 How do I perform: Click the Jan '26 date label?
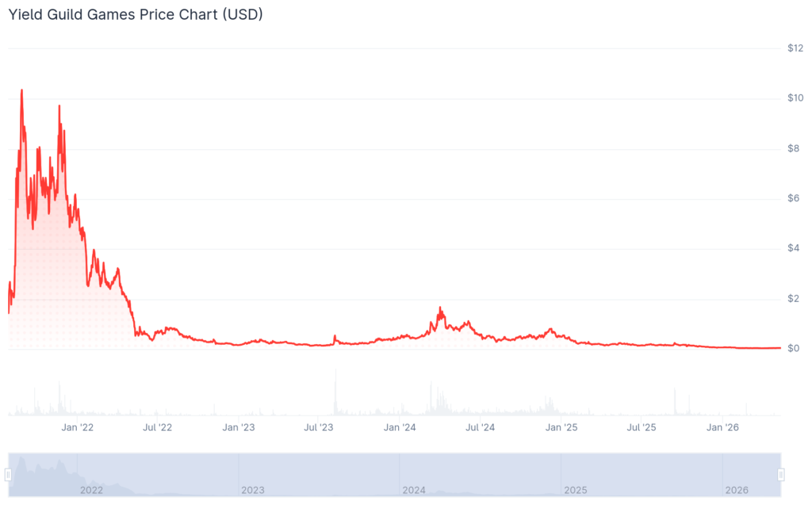pos(723,427)
